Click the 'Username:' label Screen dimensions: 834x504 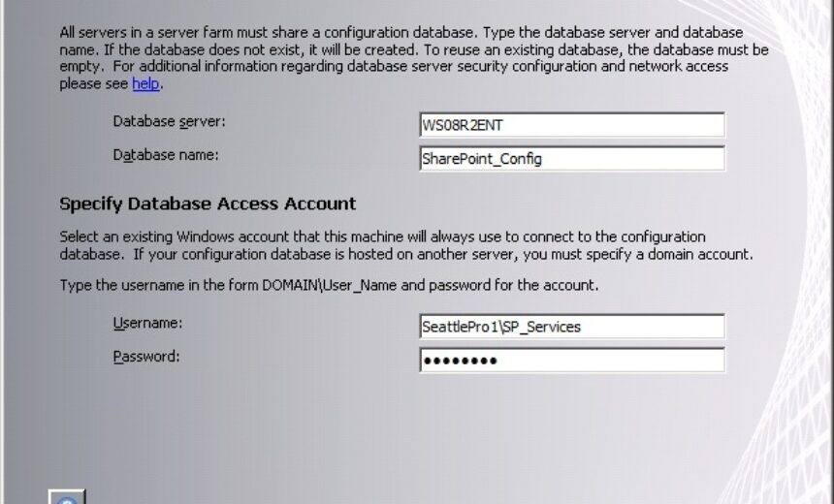147,323
